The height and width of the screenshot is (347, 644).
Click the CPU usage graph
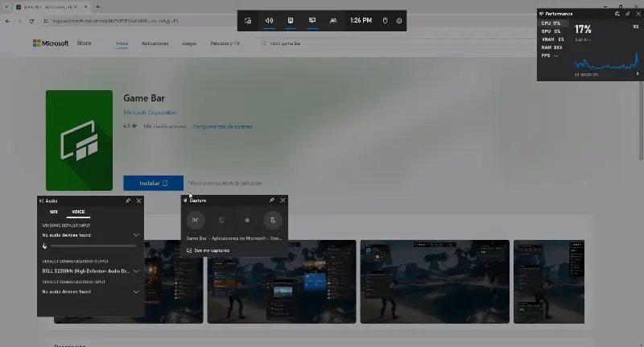point(606,62)
